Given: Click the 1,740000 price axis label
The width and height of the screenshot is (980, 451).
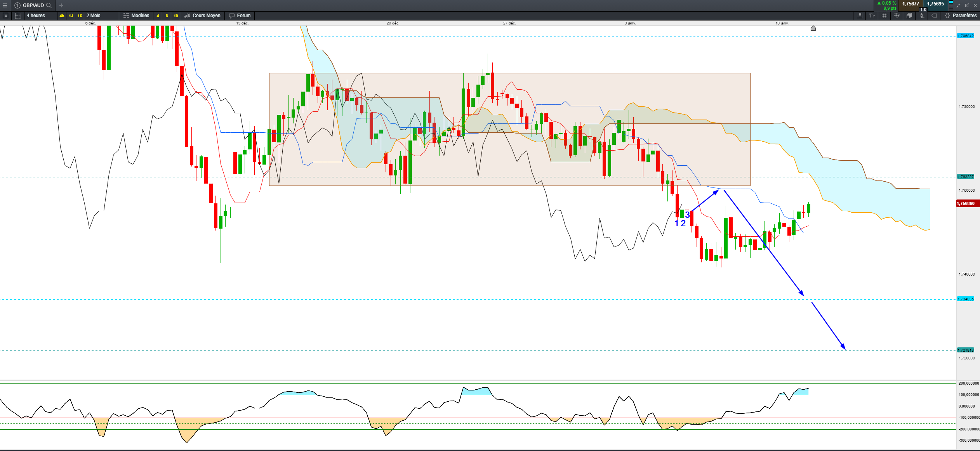Looking at the screenshot, I should tap(966, 274).
